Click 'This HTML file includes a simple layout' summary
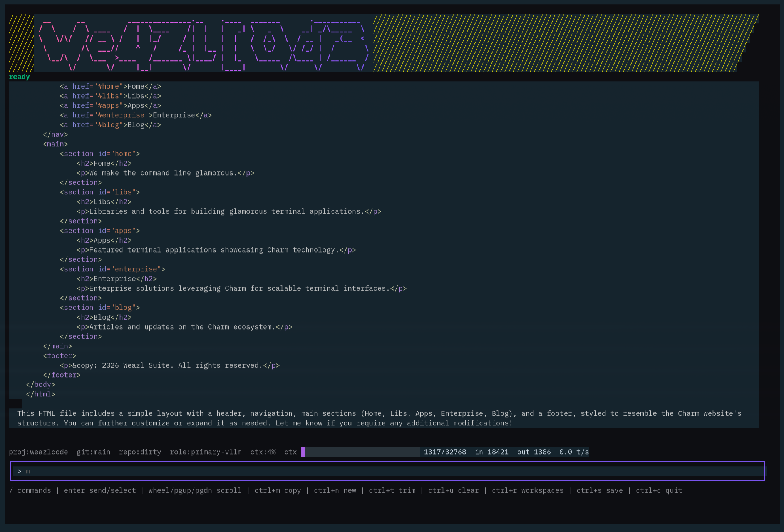784x532 pixels. [379, 418]
